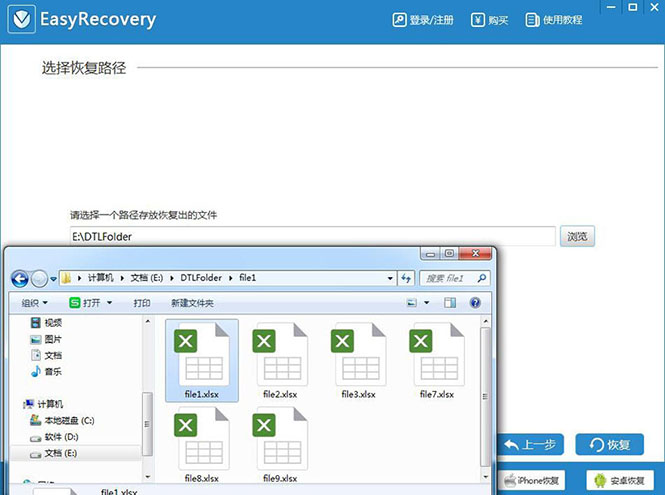This screenshot has height=495, width=665.
Task: Click the 购买 purchase button
Action: (491, 20)
